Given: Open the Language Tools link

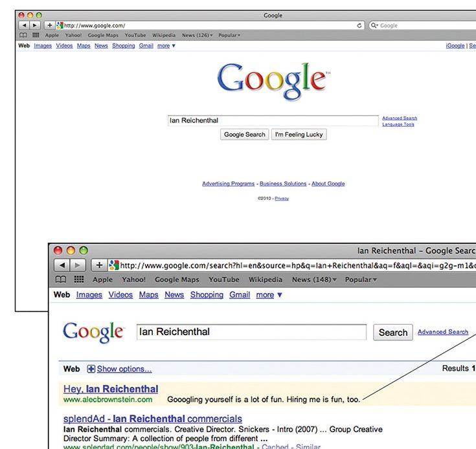Looking at the screenshot, I should [x=398, y=124].
